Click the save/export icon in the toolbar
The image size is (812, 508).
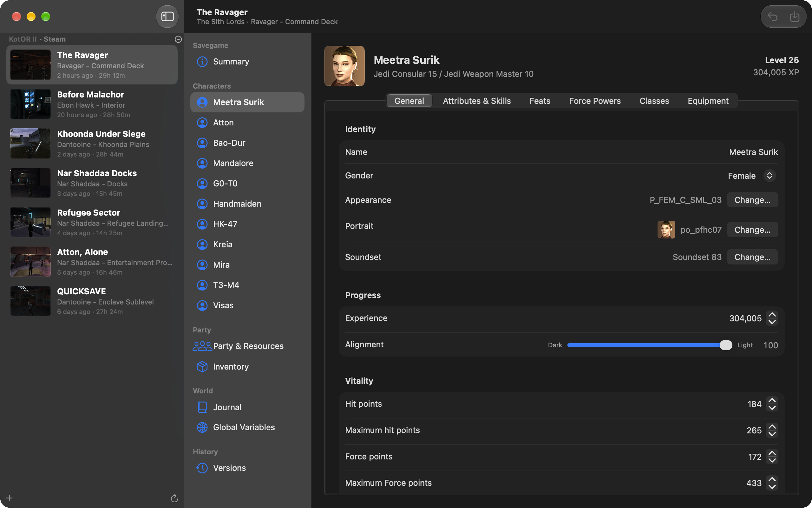tap(794, 17)
